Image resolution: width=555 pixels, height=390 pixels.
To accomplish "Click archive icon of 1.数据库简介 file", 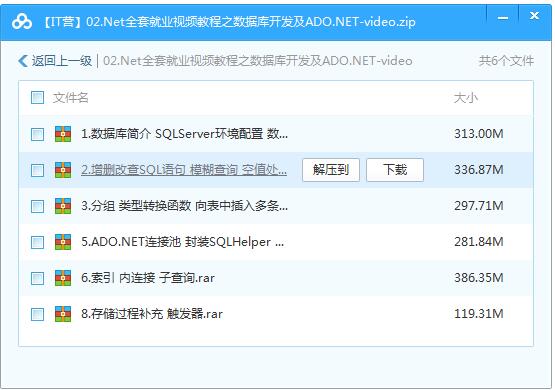I will pyautogui.click(x=63, y=134).
